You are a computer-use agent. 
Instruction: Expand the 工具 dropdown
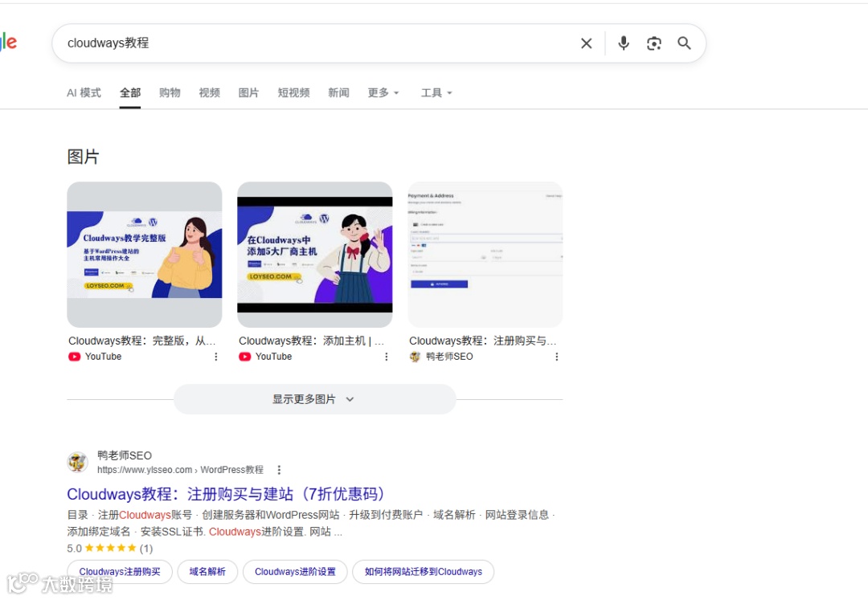436,93
